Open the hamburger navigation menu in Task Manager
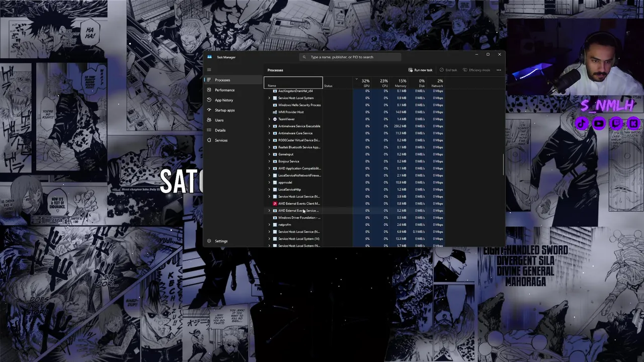This screenshot has width=644, height=362. [x=209, y=70]
